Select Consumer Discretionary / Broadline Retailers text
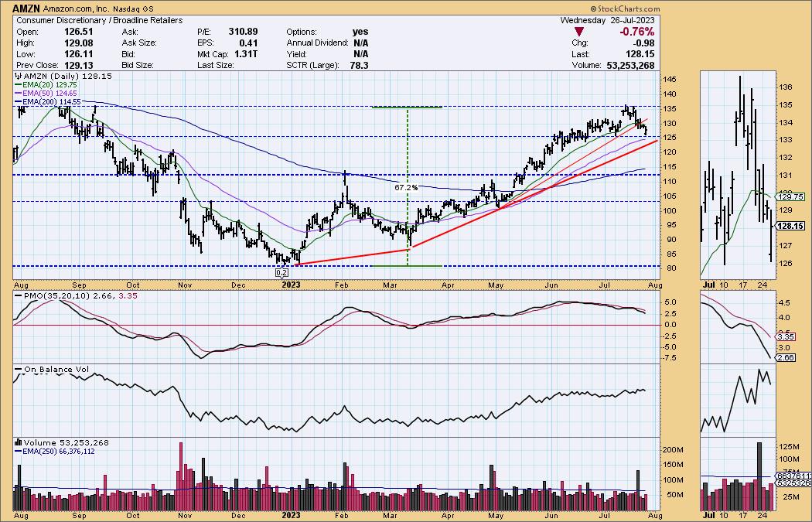 tap(100, 20)
